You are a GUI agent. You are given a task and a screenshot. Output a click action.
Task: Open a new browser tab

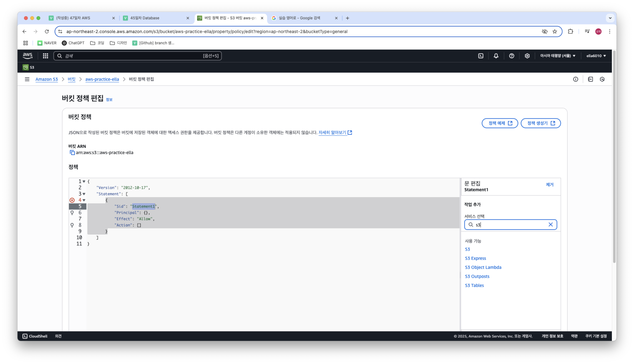tap(348, 18)
